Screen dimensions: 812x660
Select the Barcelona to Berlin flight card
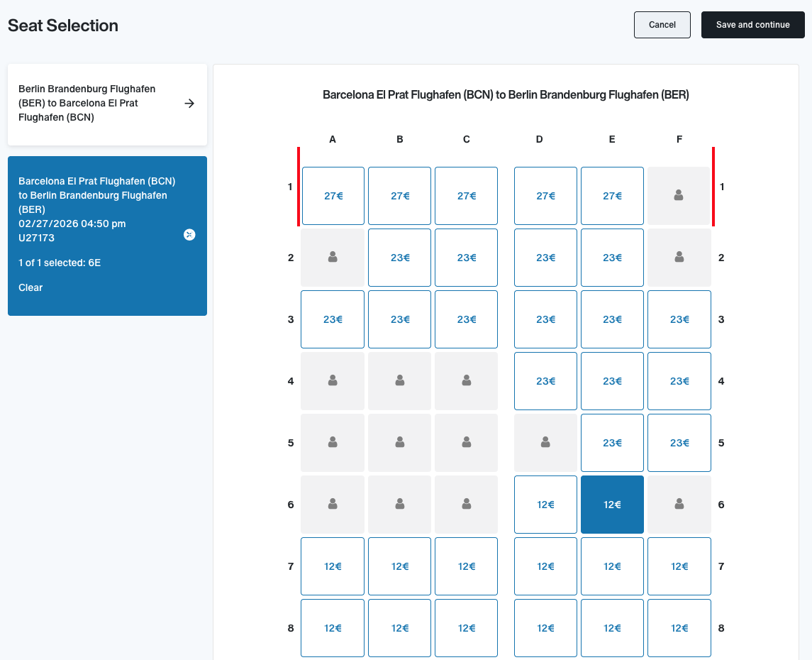pos(107,236)
